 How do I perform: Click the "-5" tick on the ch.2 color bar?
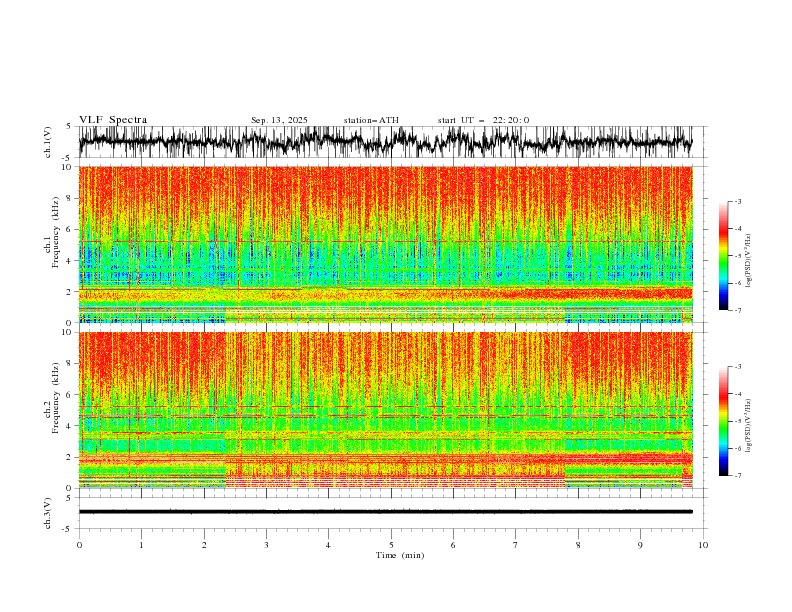pos(738,421)
